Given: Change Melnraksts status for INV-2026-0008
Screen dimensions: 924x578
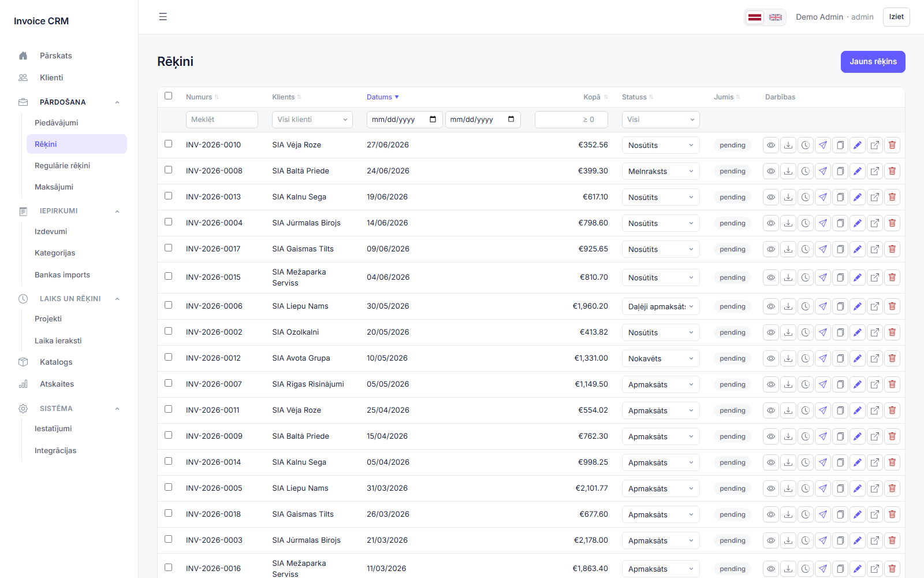Looking at the screenshot, I should point(661,171).
